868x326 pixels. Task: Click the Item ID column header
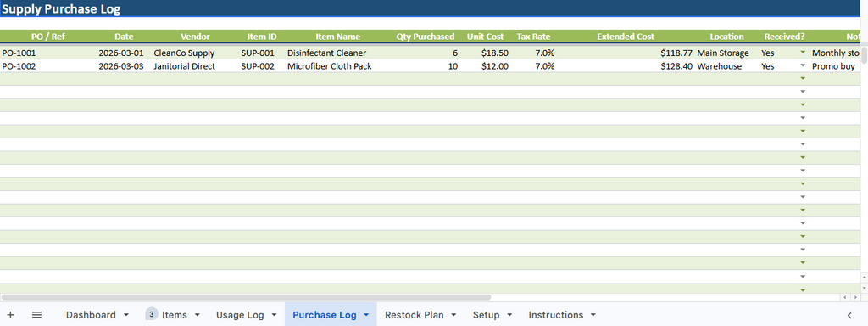coord(262,37)
